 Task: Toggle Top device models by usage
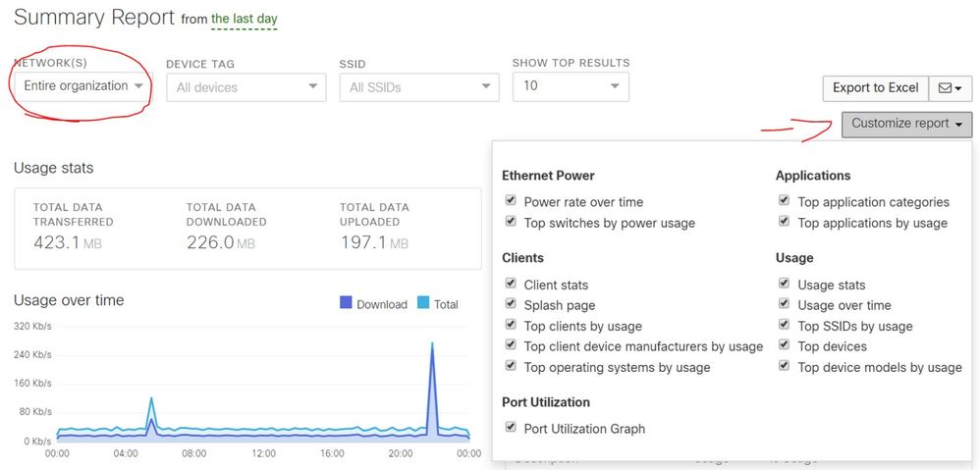pos(784,366)
